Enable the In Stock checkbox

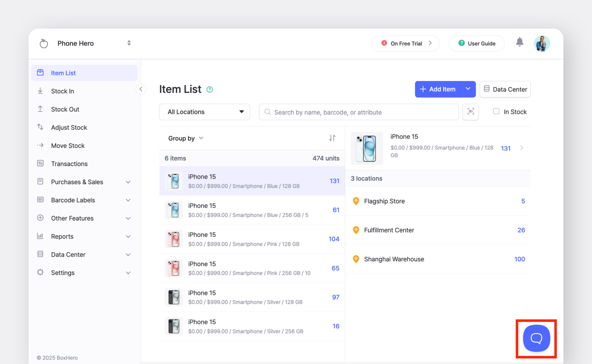click(x=496, y=111)
